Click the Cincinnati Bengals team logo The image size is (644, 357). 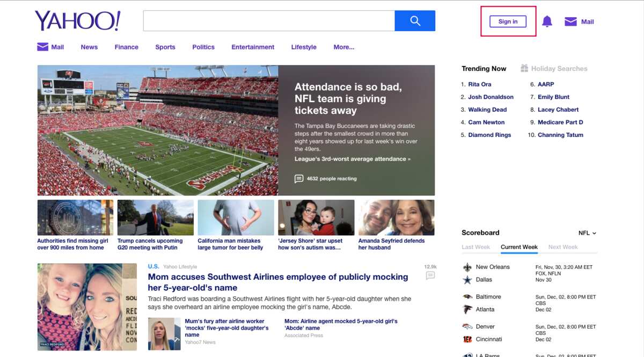[467, 339]
